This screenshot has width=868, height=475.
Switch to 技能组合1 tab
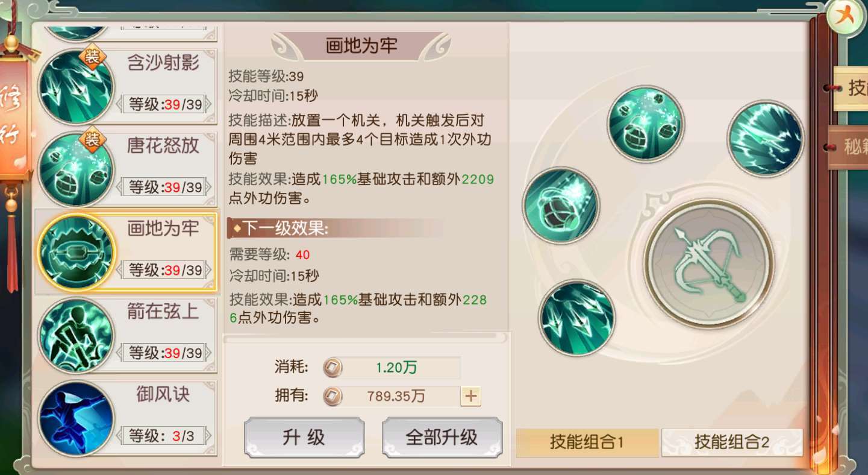pos(587,442)
